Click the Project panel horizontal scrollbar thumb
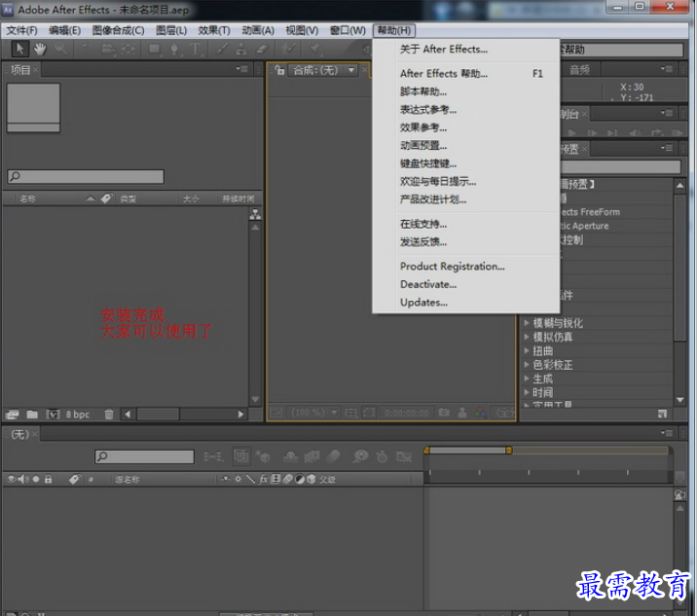The width and height of the screenshot is (697, 616). pos(158,415)
